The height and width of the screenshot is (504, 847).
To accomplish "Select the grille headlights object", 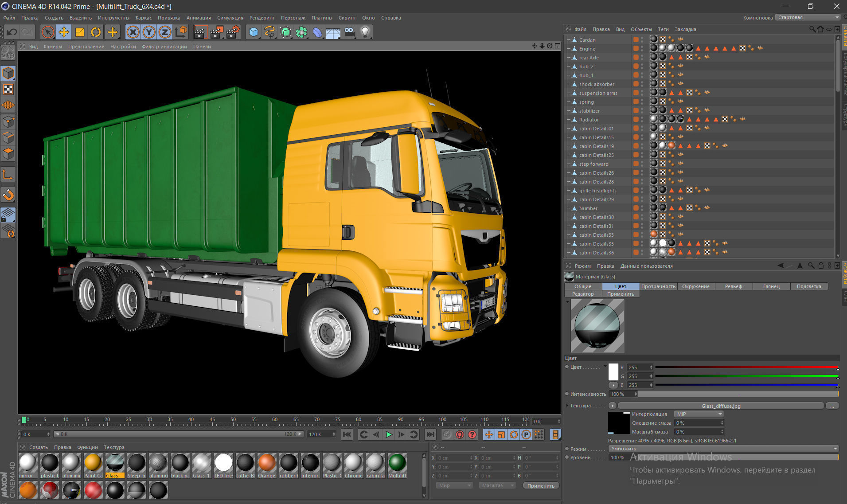I will pos(597,191).
